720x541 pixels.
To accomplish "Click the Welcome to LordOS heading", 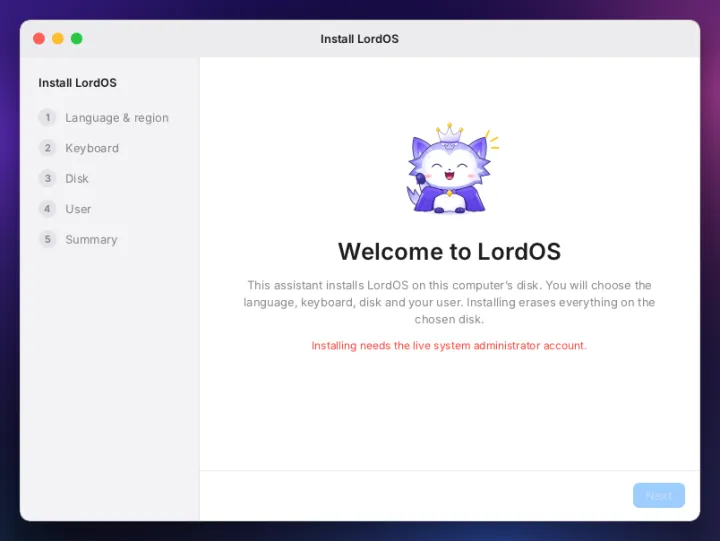I will (x=449, y=252).
